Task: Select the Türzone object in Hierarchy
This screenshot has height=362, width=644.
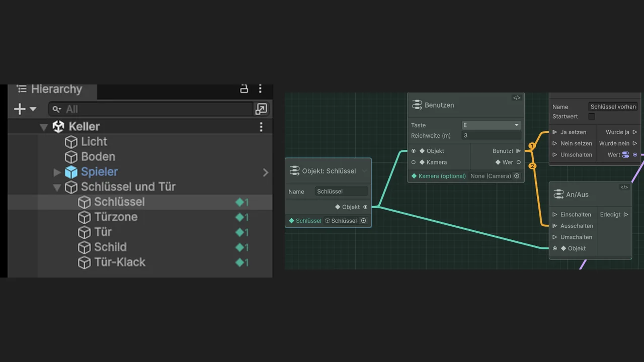Action: pos(116,217)
